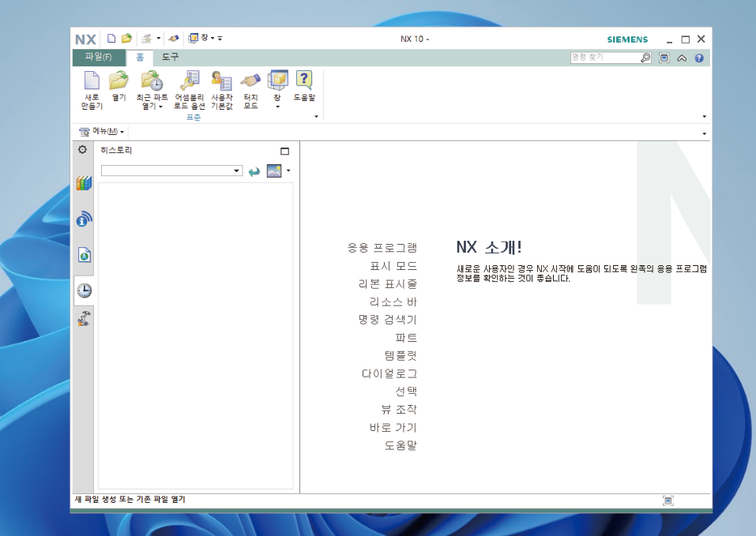Open the Reuse Library books icon
The width and height of the screenshot is (756, 536).
[84, 183]
